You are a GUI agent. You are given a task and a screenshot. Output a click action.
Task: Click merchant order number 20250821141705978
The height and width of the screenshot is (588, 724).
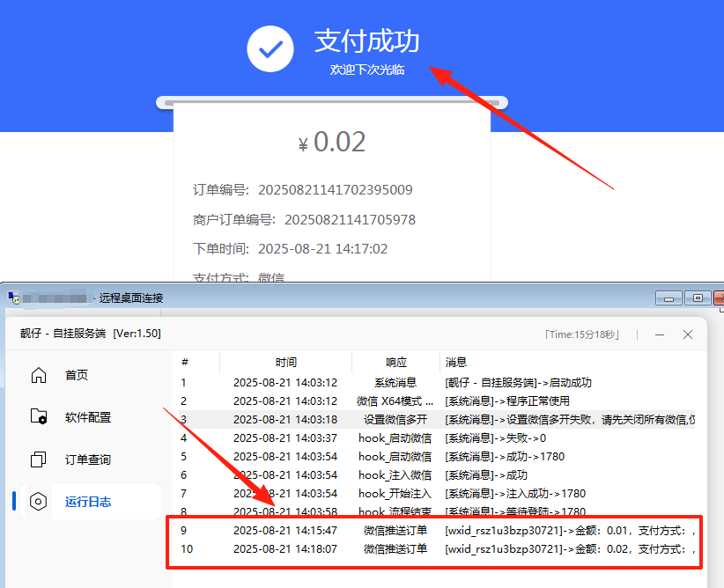click(x=350, y=220)
